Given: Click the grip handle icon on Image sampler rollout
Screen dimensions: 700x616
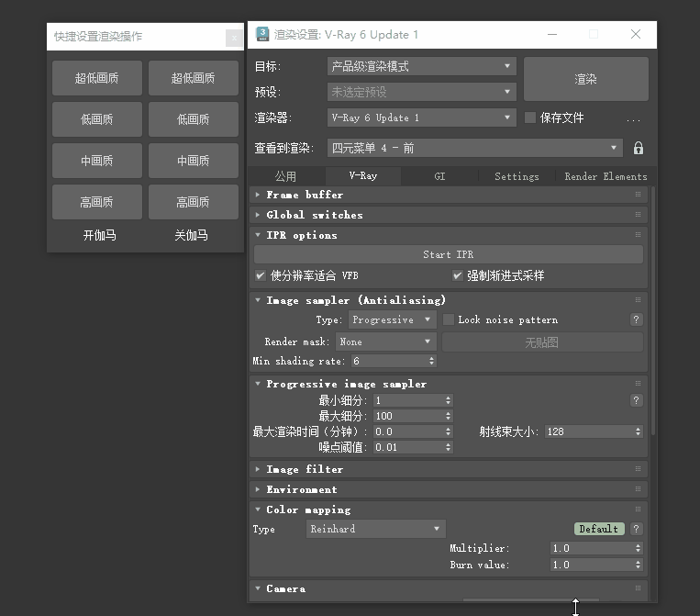Looking at the screenshot, I should point(638,299).
